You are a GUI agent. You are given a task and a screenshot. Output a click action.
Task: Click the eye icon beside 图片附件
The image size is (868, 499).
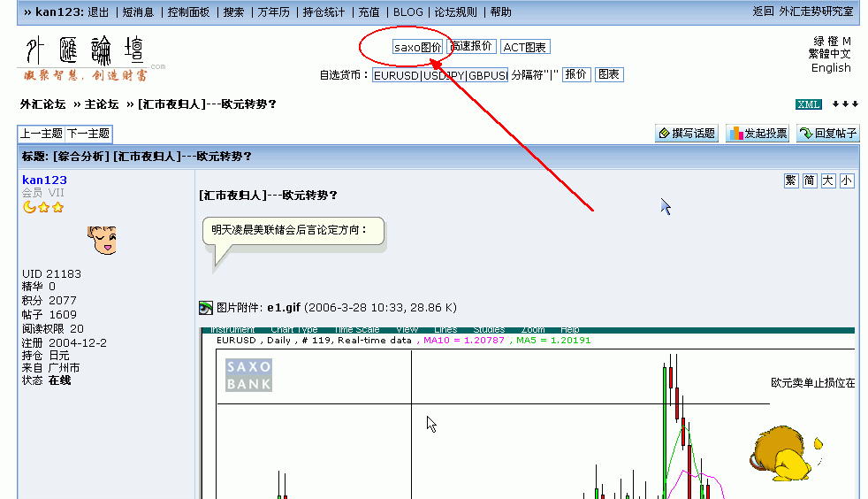(x=205, y=308)
